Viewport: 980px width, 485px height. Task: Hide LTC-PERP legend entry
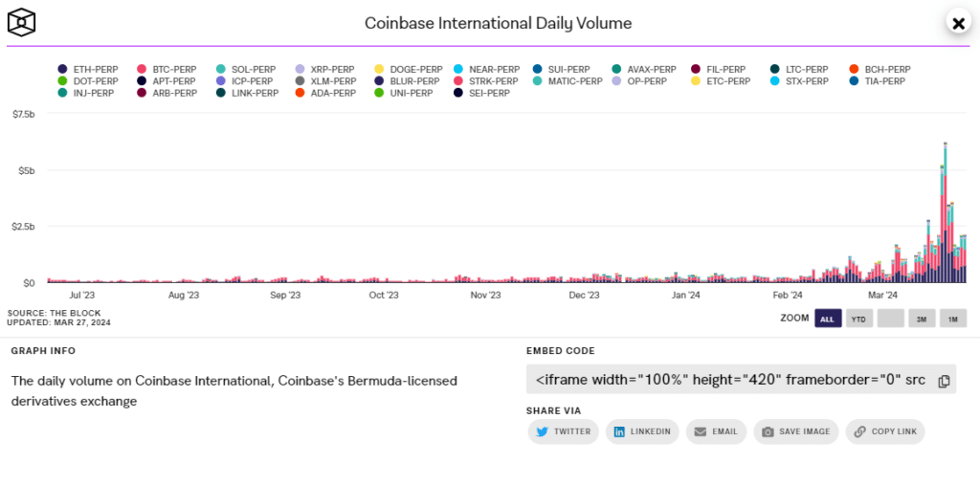[799, 70]
